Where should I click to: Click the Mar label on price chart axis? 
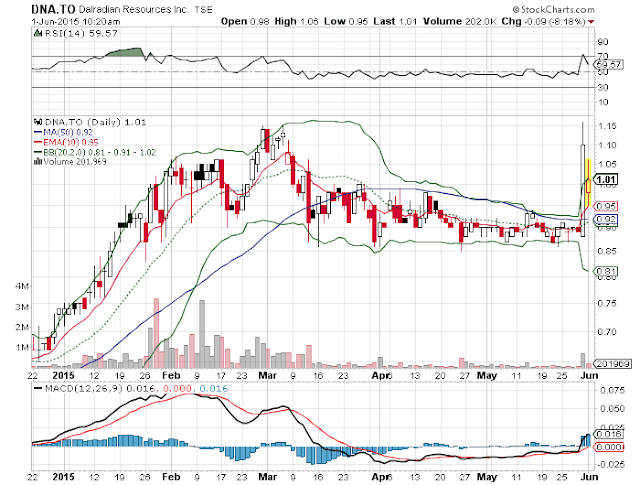(268, 375)
